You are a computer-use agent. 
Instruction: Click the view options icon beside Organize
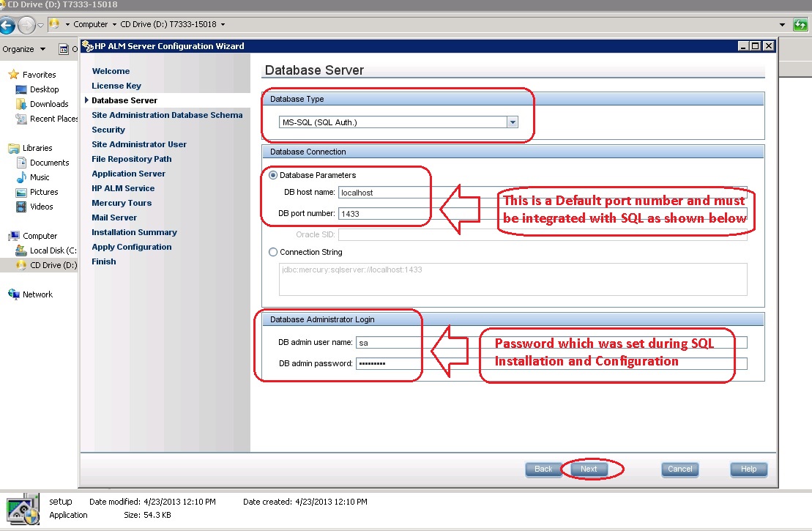point(64,49)
